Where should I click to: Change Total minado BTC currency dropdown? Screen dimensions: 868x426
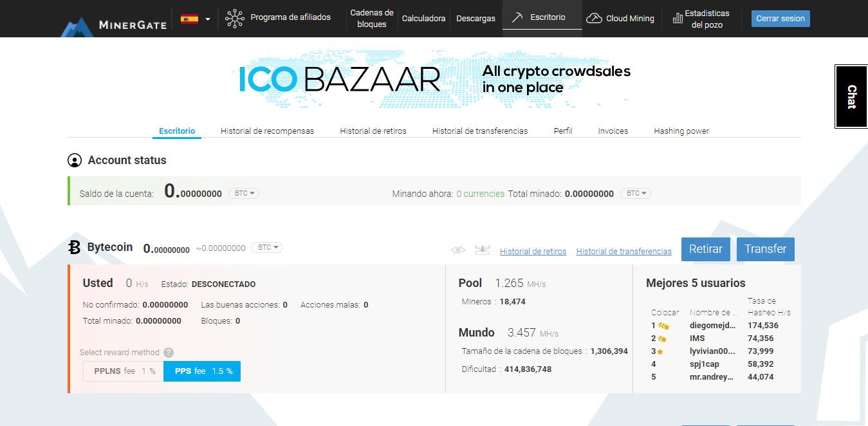coord(636,193)
